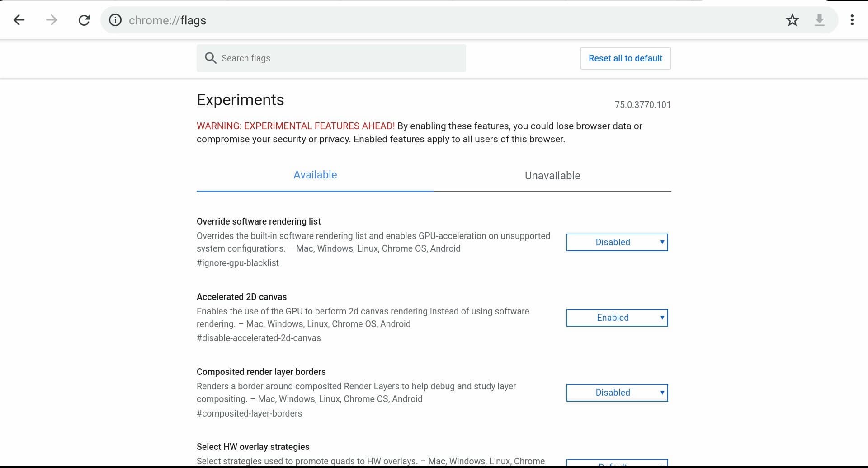Focus the Search flags input field
The image size is (868, 468).
pos(331,58)
